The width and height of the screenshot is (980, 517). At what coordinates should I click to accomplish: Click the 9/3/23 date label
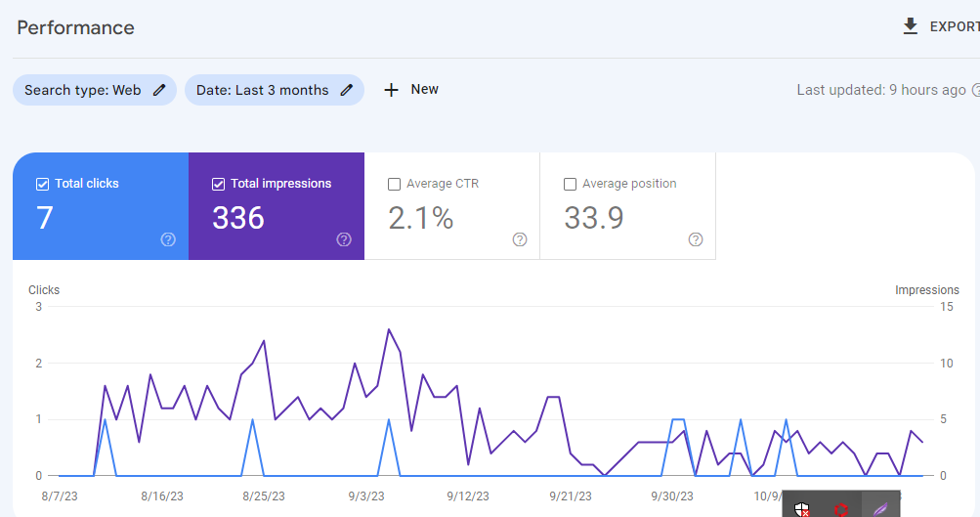click(366, 496)
